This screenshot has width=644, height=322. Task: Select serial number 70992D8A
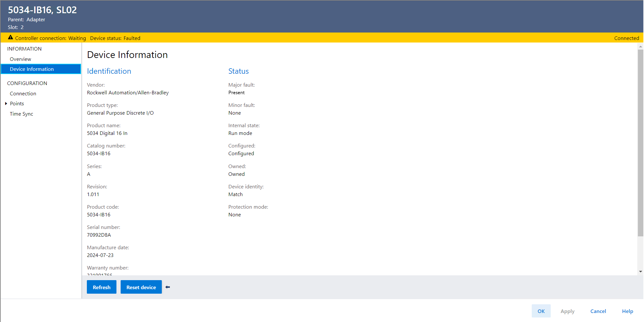pyautogui.click(x=99, y=235)
